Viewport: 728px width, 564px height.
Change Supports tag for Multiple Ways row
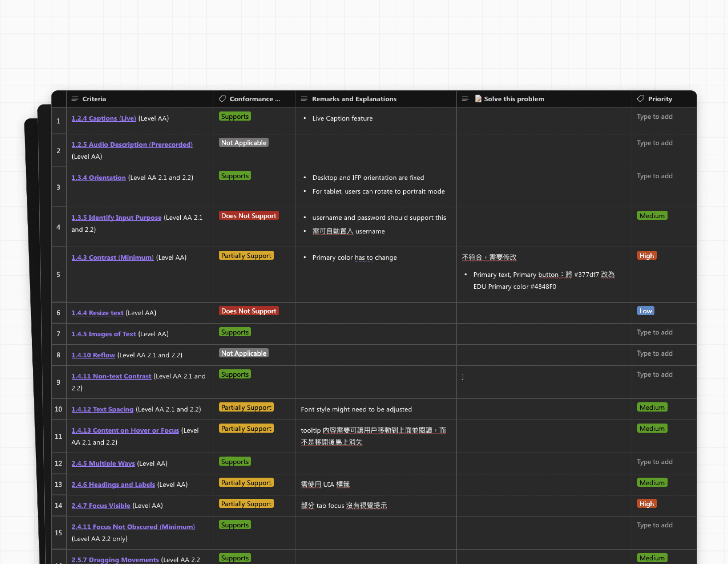[235, 462]
